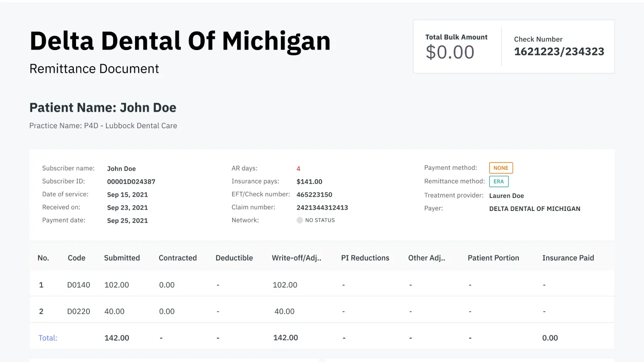This screenshot has width=644, height=362.
Task: Click Treatment provider Lauren Doe
Action: 507,195
